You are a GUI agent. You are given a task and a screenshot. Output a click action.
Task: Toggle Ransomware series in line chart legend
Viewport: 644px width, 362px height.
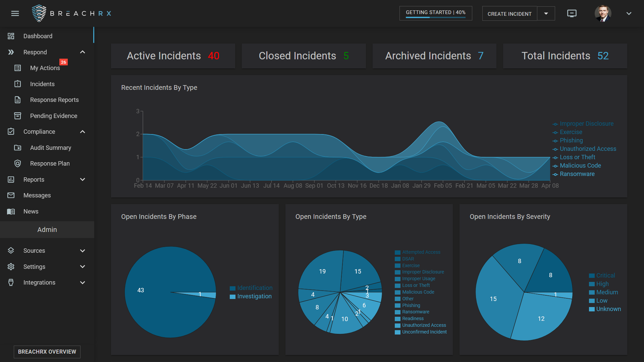point(577,174)
